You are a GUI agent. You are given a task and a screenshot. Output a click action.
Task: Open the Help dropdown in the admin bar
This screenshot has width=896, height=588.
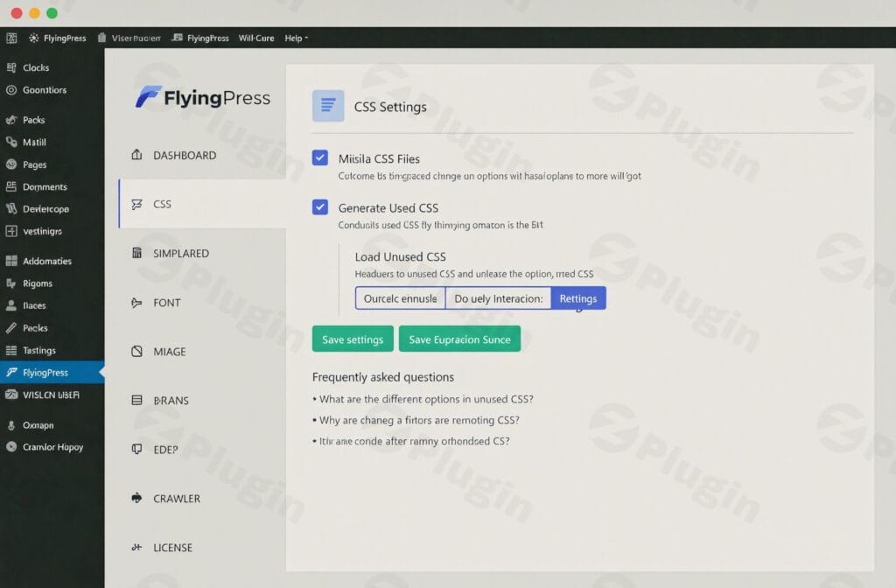click(x=296, y=38)
